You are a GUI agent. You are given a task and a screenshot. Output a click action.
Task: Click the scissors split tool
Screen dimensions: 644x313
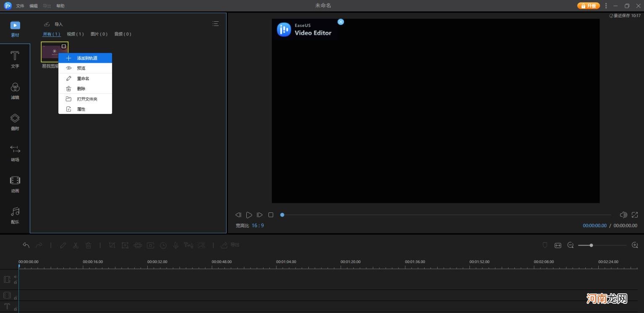tap(76, 245)
